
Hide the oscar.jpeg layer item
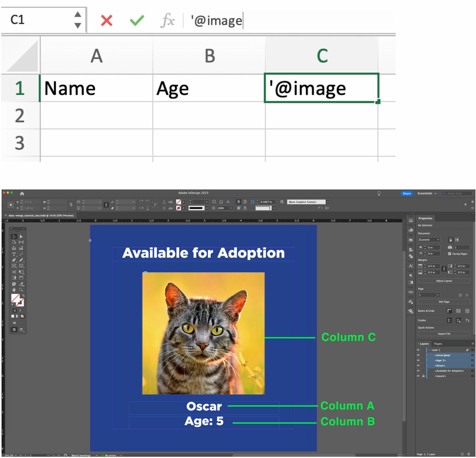coord(418,355)
